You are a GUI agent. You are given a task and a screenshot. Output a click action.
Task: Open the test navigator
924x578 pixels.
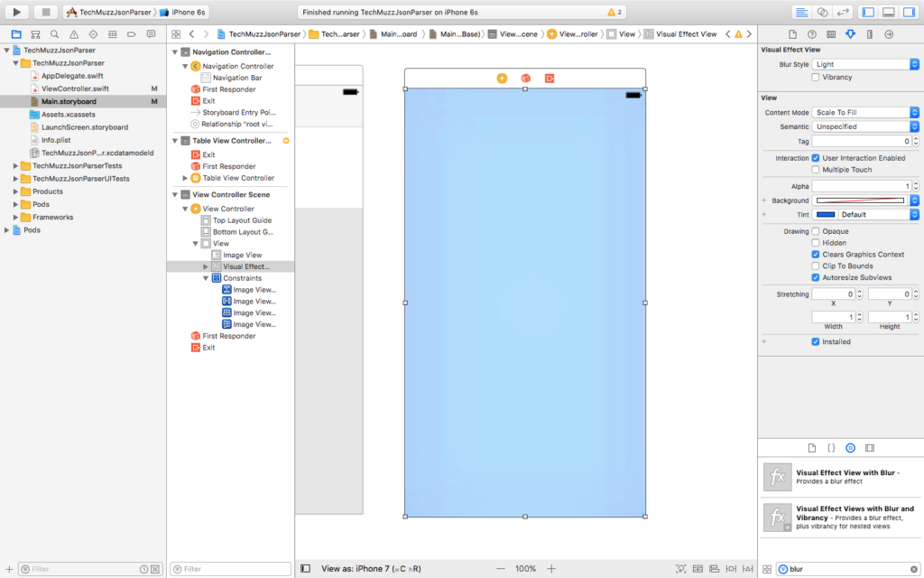point(93,34)
